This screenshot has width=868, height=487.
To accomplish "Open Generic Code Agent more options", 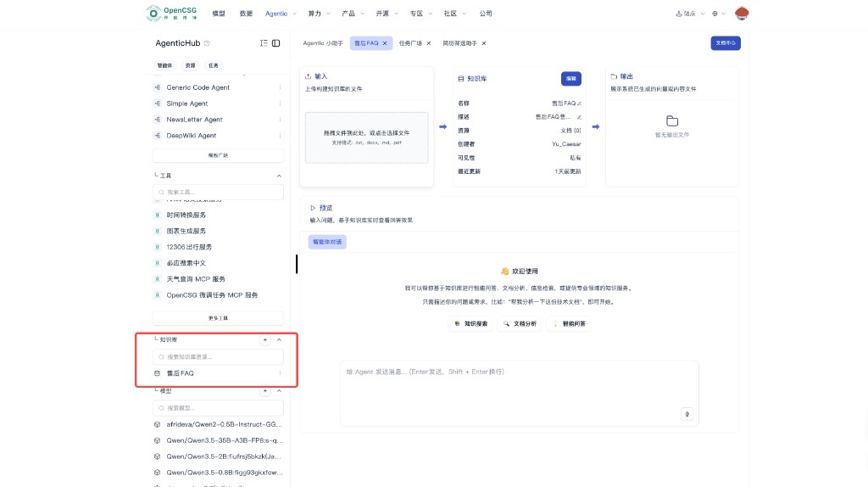I will 280,87.
